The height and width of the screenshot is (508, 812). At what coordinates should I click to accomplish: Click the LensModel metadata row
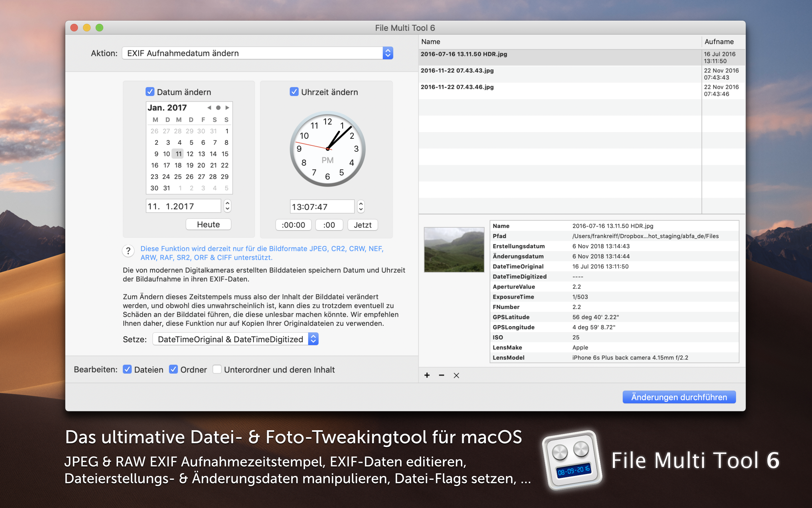614,358
